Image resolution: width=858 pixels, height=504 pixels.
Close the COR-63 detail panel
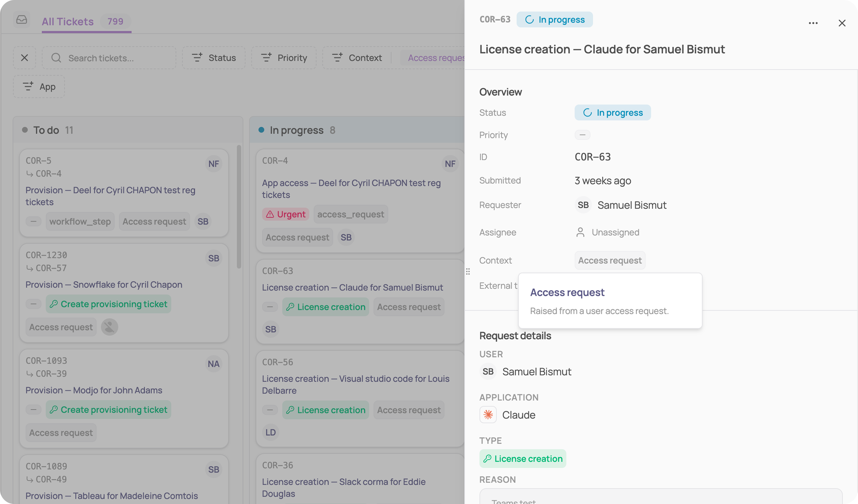coord(842,23)
